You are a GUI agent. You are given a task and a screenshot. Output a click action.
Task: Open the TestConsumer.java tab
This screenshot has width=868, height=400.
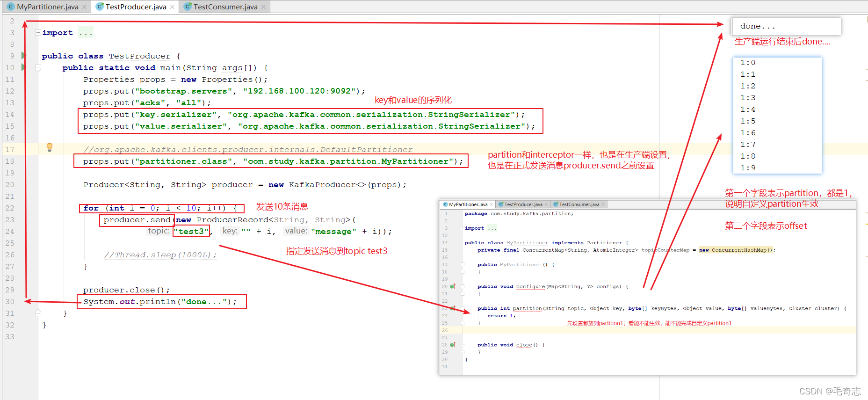click(225, 7)
